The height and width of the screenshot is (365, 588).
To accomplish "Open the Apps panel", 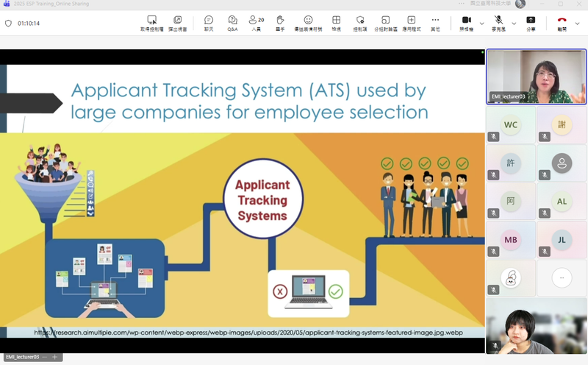I will (411, 23).
